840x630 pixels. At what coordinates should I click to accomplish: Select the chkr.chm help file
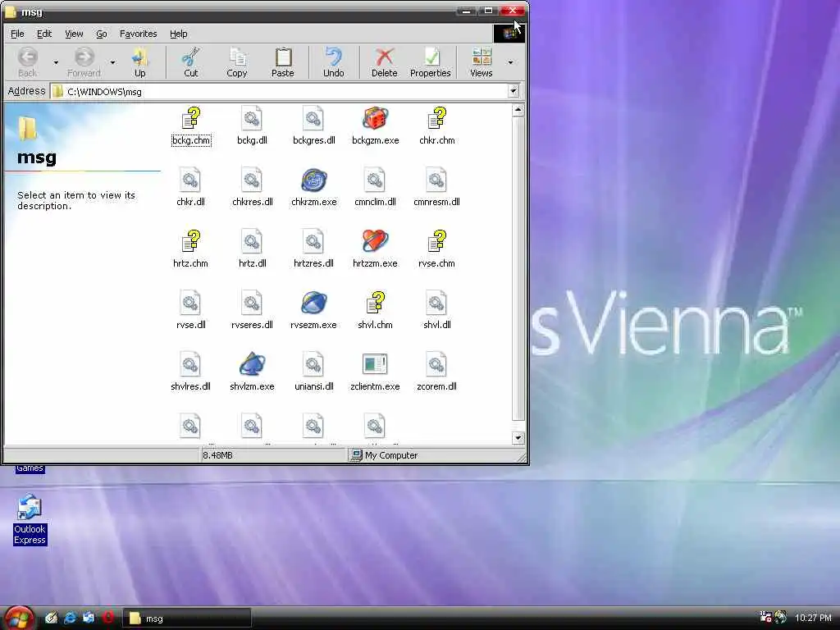click(436, 126)
